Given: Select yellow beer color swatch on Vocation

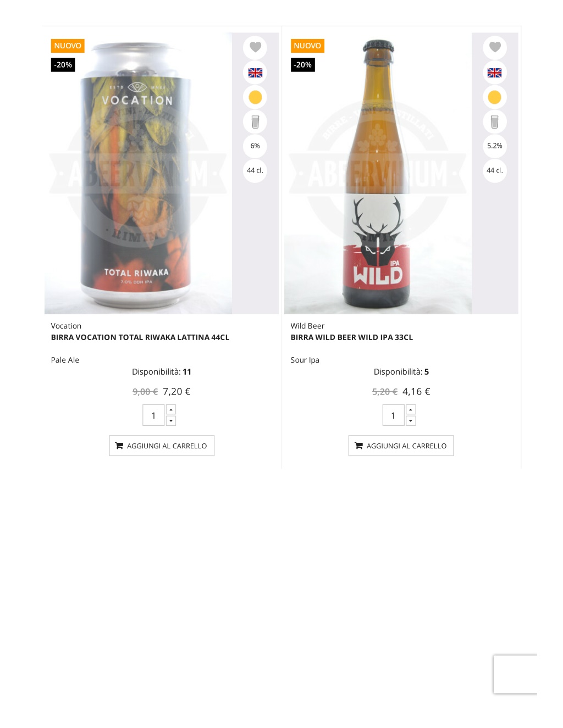Looking at the screenshot, I should [x=255, y=97].
